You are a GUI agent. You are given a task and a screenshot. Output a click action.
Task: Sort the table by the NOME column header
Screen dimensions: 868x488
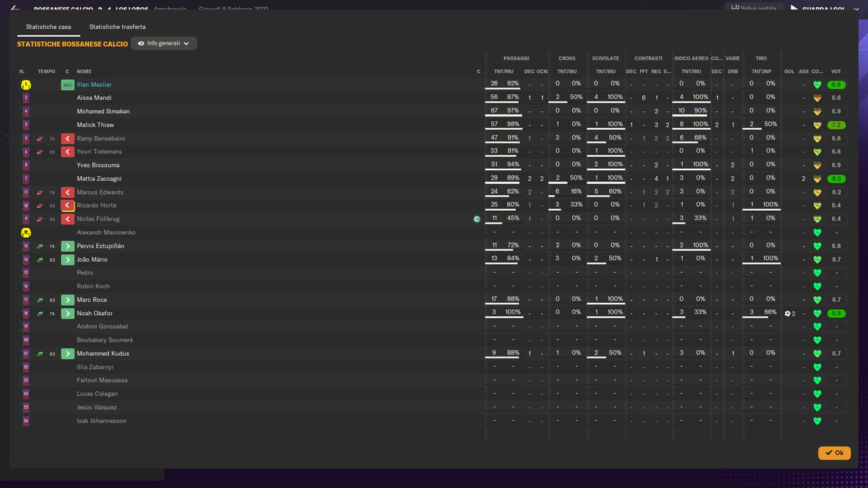pos(84,71)
